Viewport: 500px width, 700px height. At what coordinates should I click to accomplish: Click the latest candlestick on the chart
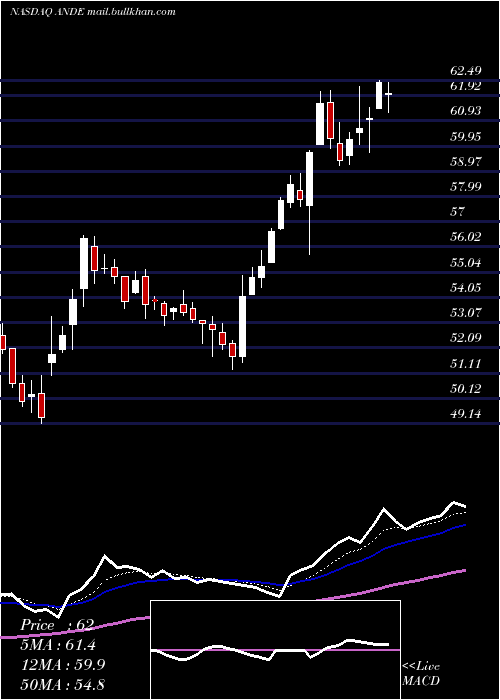[388, 96]
